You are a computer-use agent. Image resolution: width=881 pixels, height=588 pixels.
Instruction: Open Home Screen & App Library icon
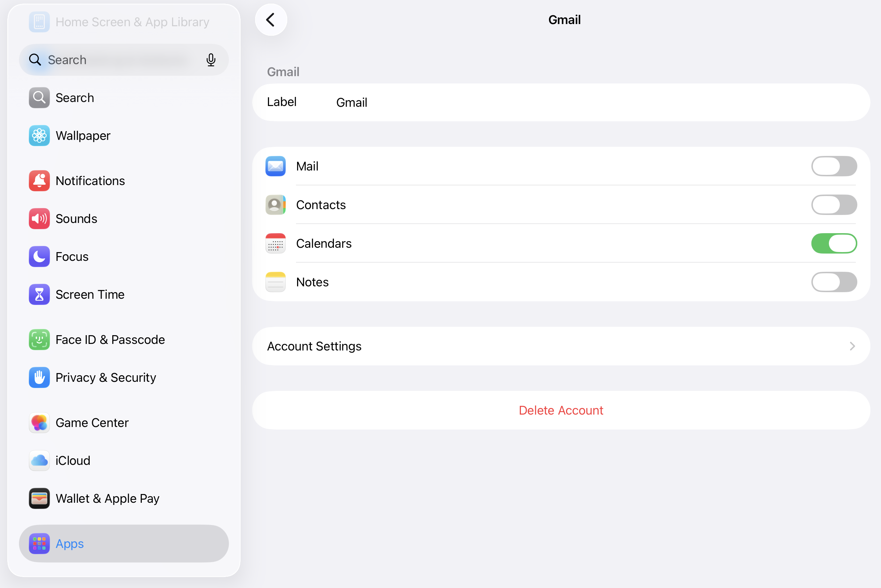pos(39,22)
